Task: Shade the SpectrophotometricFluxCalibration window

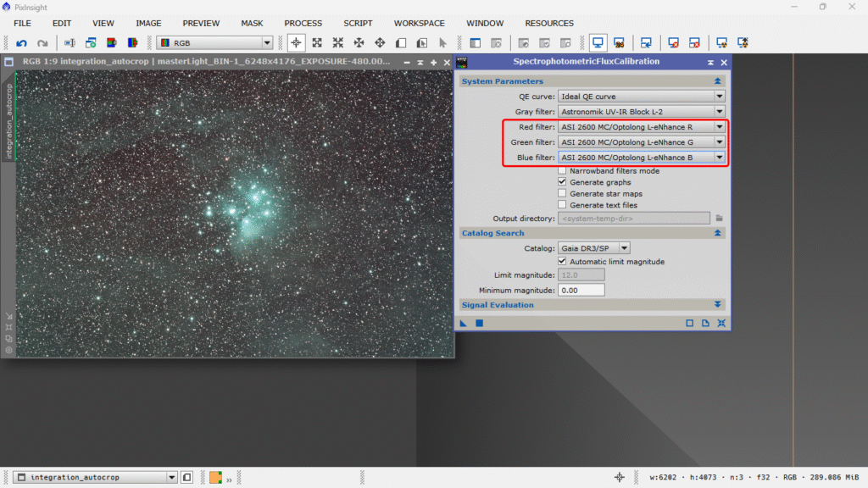Action: [x=710, y=63]
